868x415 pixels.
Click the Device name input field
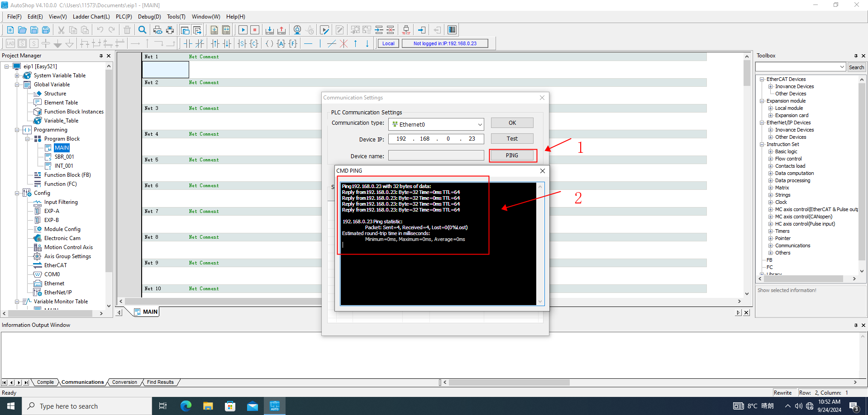tap(436, 156)
